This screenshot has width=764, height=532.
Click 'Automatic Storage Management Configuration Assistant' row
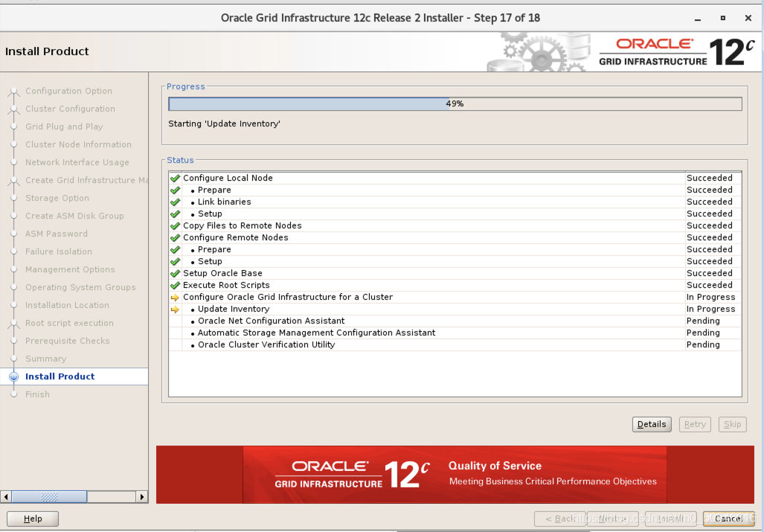(455, 333)
